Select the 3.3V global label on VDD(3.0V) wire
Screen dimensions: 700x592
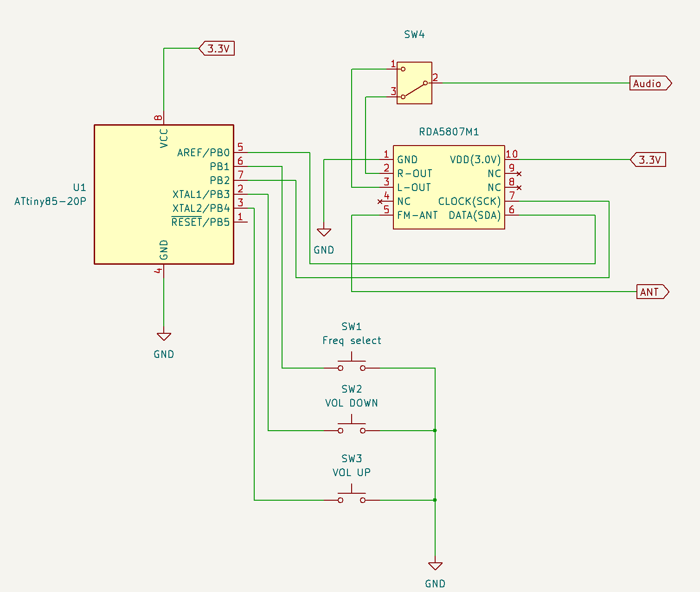click(x=648, y=159)
